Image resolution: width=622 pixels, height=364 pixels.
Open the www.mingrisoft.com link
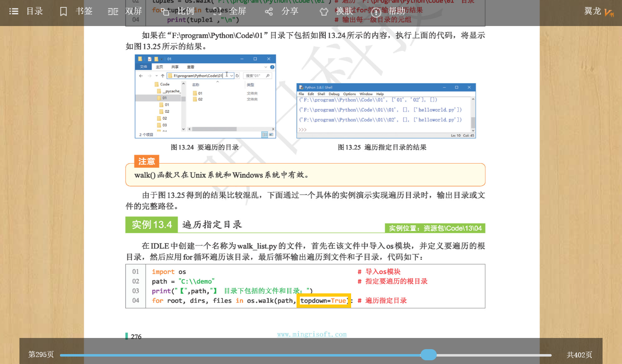point(312,334)
